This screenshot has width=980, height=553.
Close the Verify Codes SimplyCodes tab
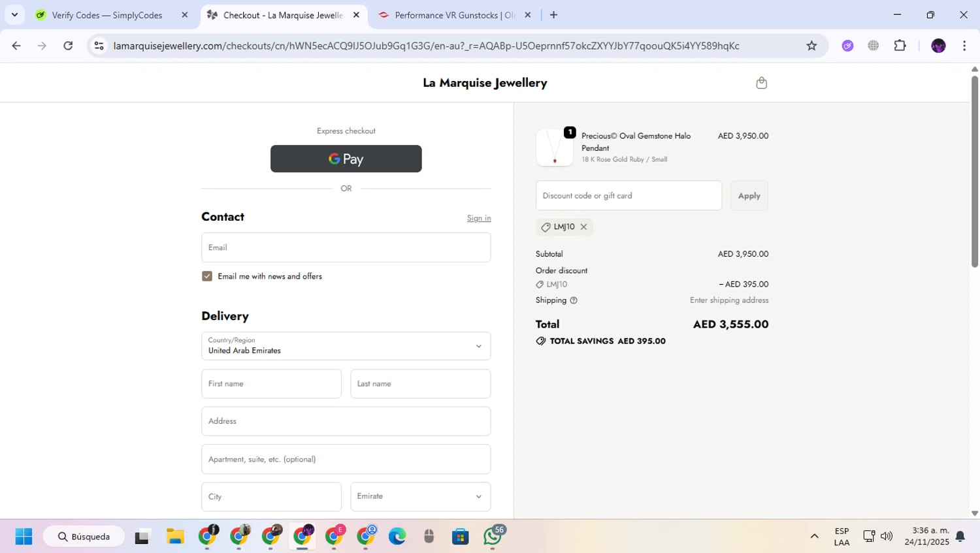click(185, 15)
